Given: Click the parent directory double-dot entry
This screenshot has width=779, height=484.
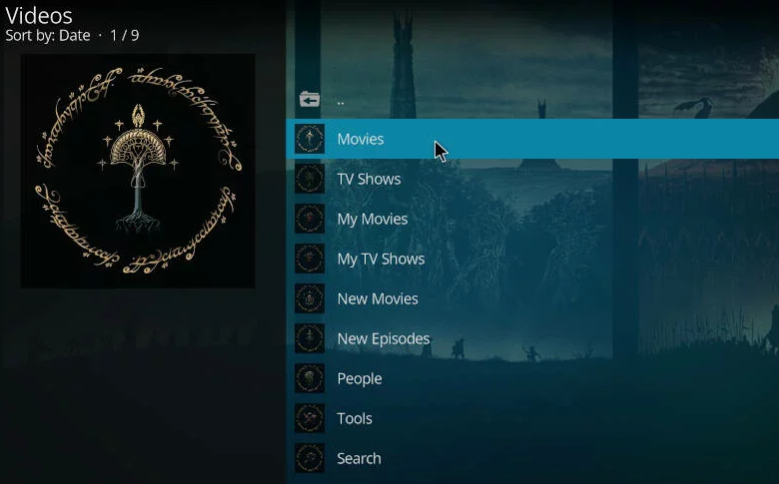Looking at the screenshot, I should pyautogui.click(x=340, y=103).
